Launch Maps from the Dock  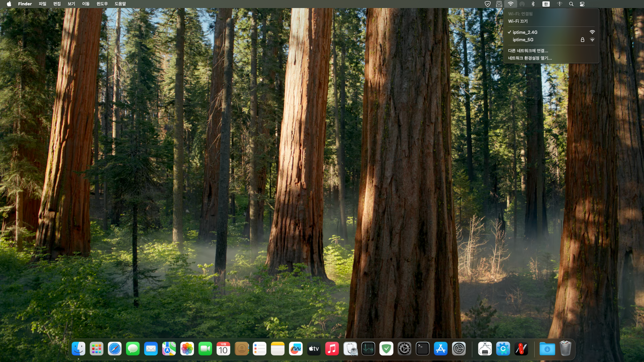click(169, 349)
